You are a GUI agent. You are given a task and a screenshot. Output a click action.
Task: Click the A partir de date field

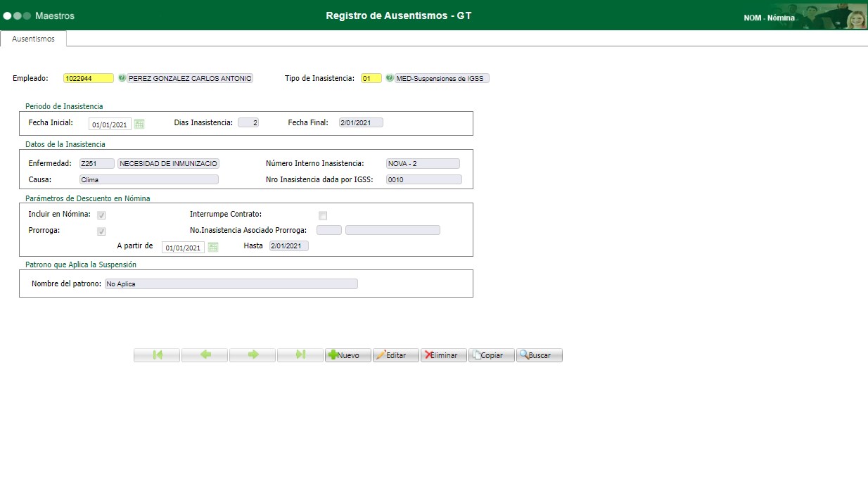coord(183,248)
